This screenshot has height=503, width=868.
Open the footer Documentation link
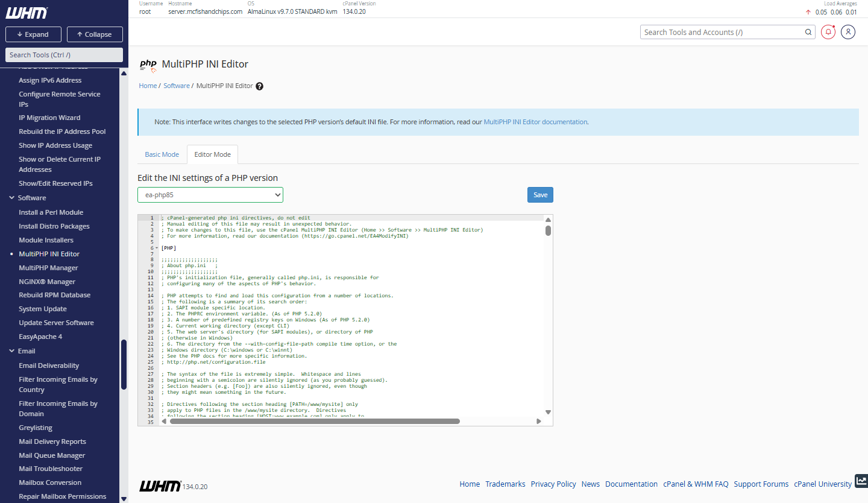(x=631, y=484)
